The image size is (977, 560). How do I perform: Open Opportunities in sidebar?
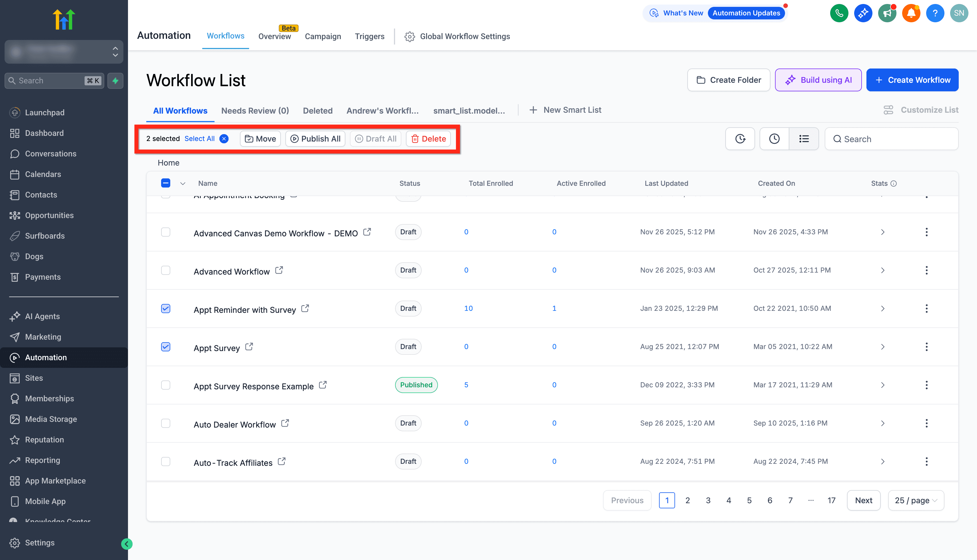[49, 215]
